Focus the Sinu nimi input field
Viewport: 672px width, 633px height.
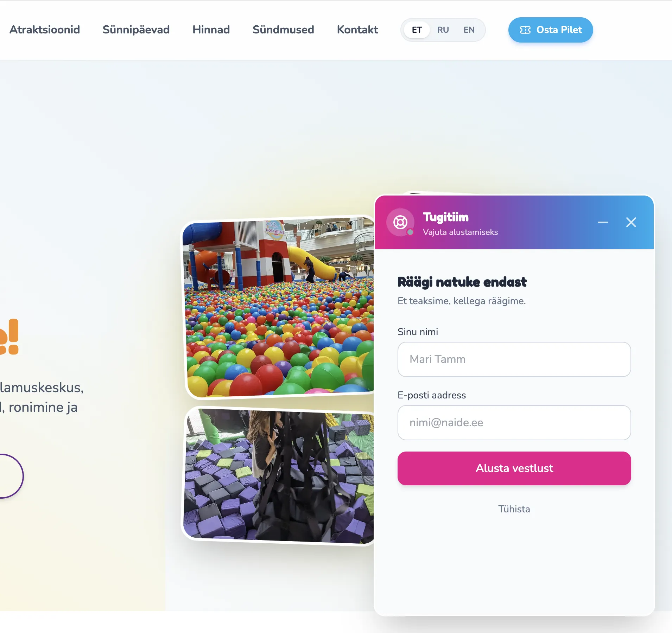click(514, 359)
